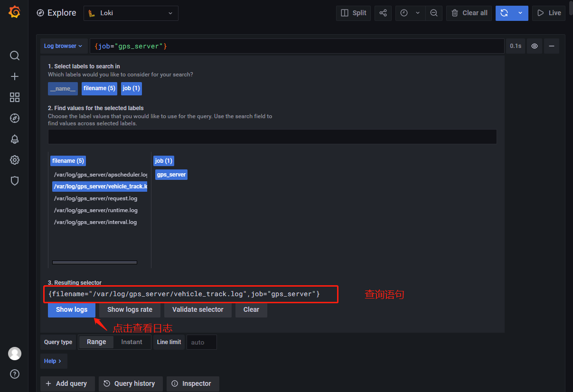Toggle the filename (5) label chip
Viewport: 573px width, 392px height.
(x=99, y=88)
